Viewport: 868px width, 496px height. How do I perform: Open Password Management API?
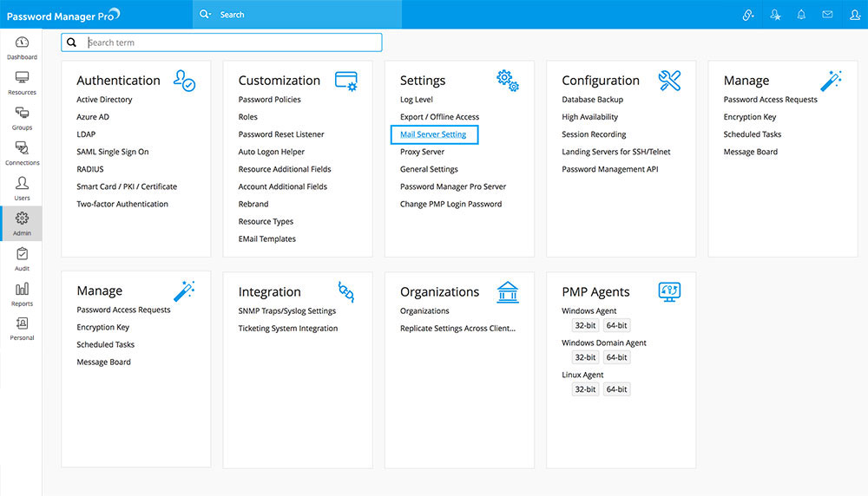pos(609,169)
